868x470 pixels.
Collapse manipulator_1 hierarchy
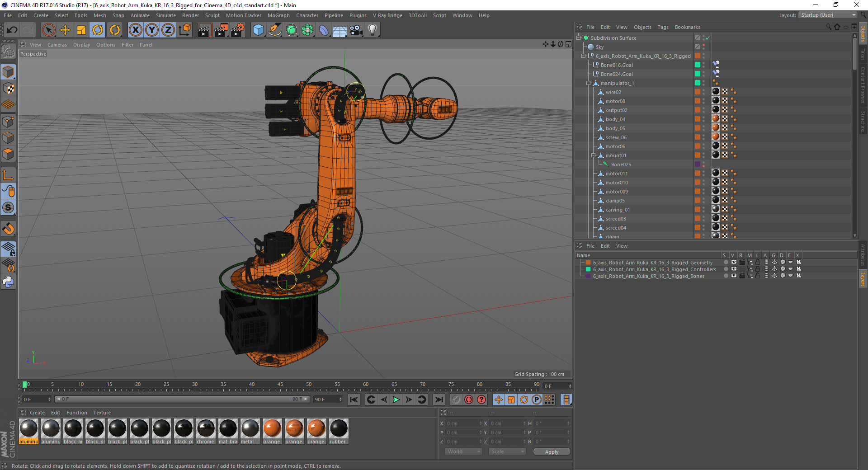589,83
